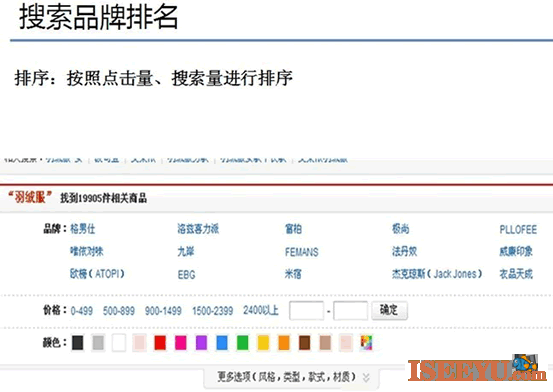Viewport: 553px width, 392px height.
Task: Pick the red color swatch
Action: coord(160,343)
